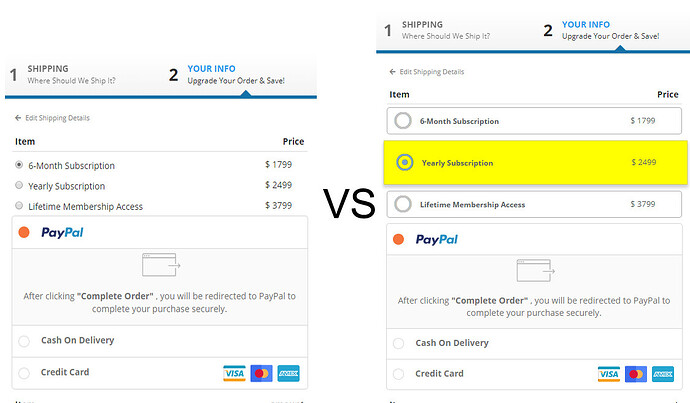Click the Visa card icon in left panel
Screen dimensions: 690x403
(234, 373)
